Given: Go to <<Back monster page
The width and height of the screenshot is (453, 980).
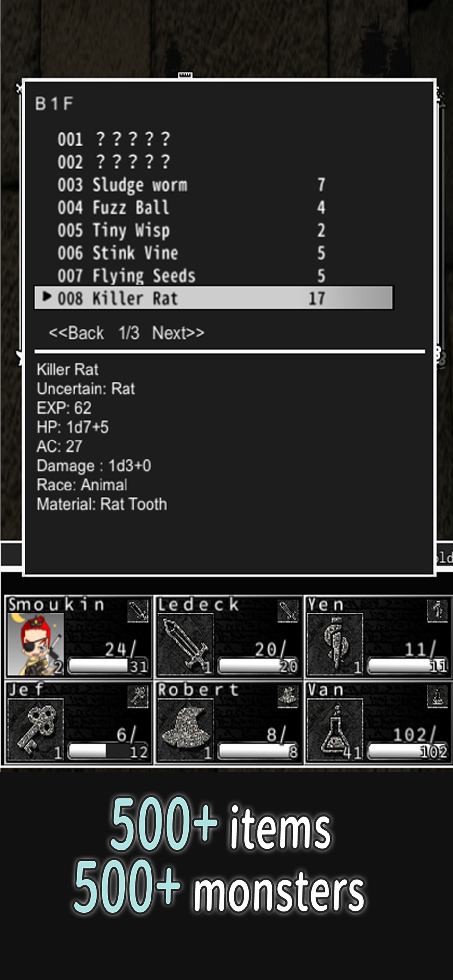Looking at the screenshot, I should tap(76, 333).
